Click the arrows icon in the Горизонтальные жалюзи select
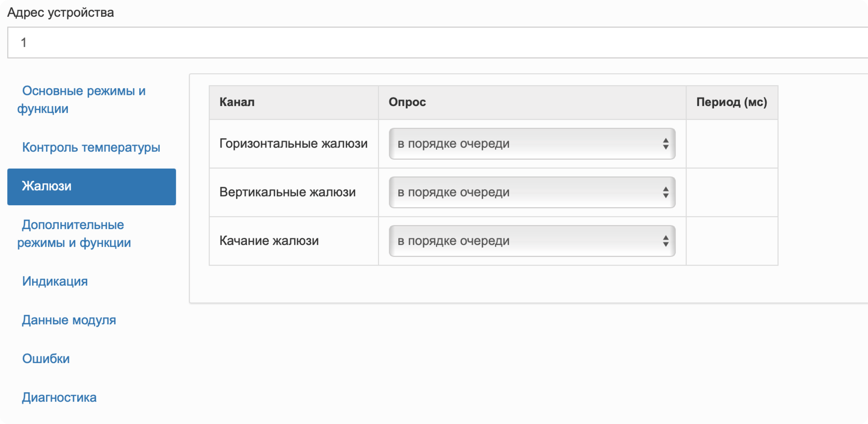 point(666,144)
